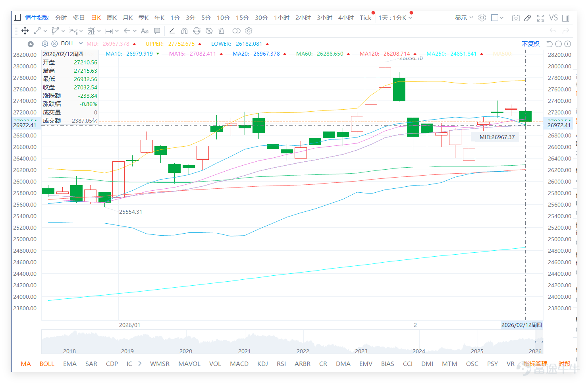Toggle the BOLL main indicator
The width and height of the screenshot is (588, 383).
point(47,364)
